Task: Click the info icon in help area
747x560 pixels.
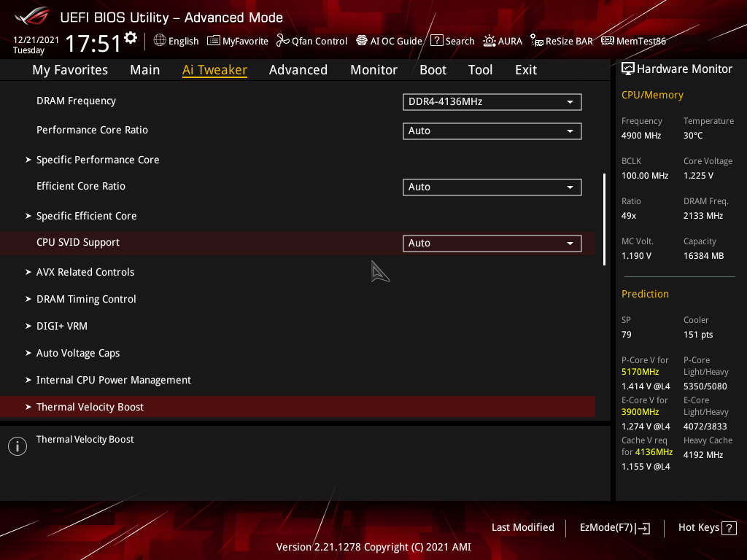Action: [18, 446]
